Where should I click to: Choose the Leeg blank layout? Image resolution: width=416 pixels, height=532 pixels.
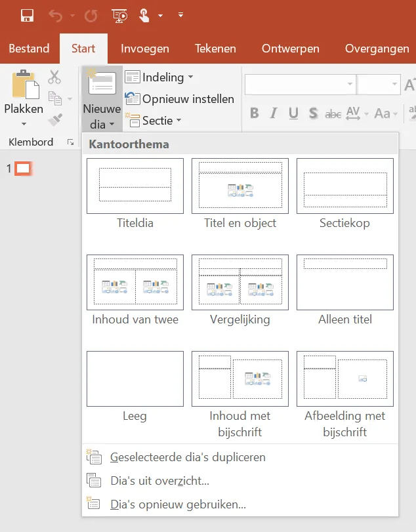(135, 387)
